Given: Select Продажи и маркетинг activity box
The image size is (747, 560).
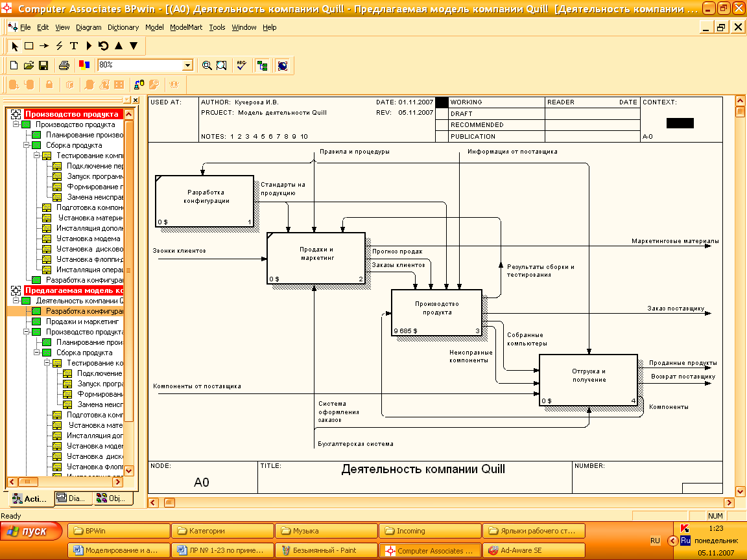Looking at the screenshot, I should [316, 258].
